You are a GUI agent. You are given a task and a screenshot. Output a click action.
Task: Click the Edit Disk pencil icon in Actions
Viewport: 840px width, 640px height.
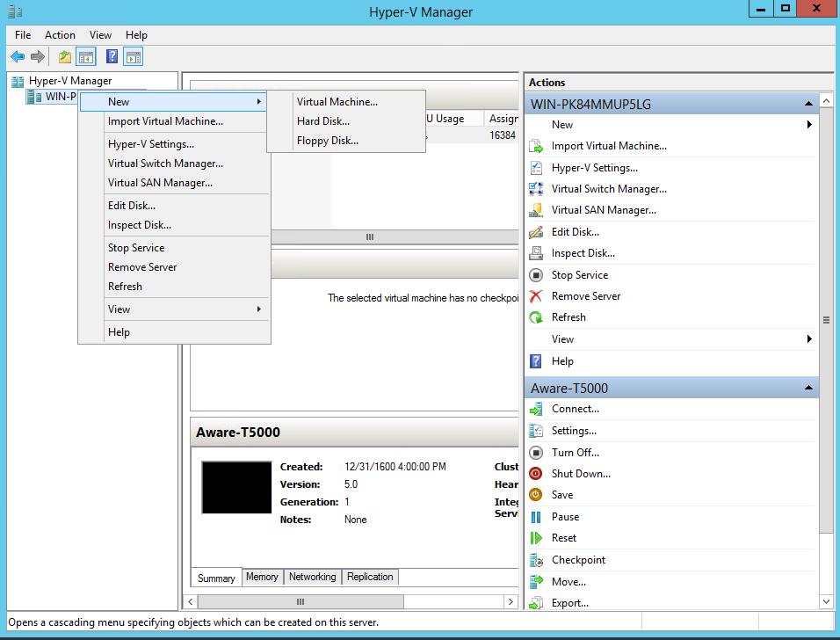[x=536, y=232]
